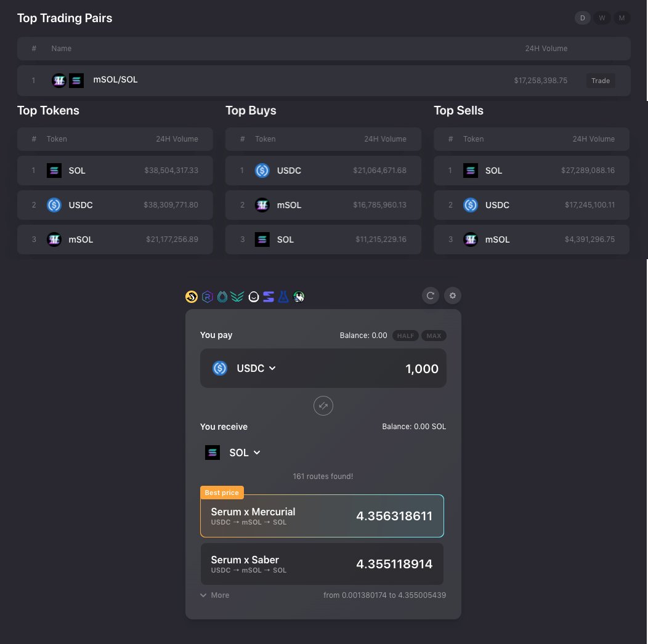This screenshot has width=648, height=644.
Task: Click mSOL/SOL pair name
Action: point(115,79)
